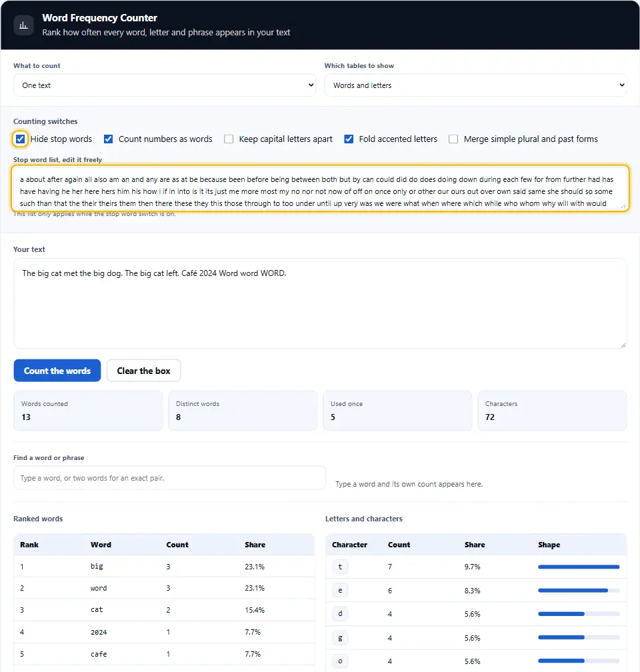Uncheck the Hide stop words checkbox
Image resolution: width=640 pixels, height=672 pixels.
(x=20, y=139)
